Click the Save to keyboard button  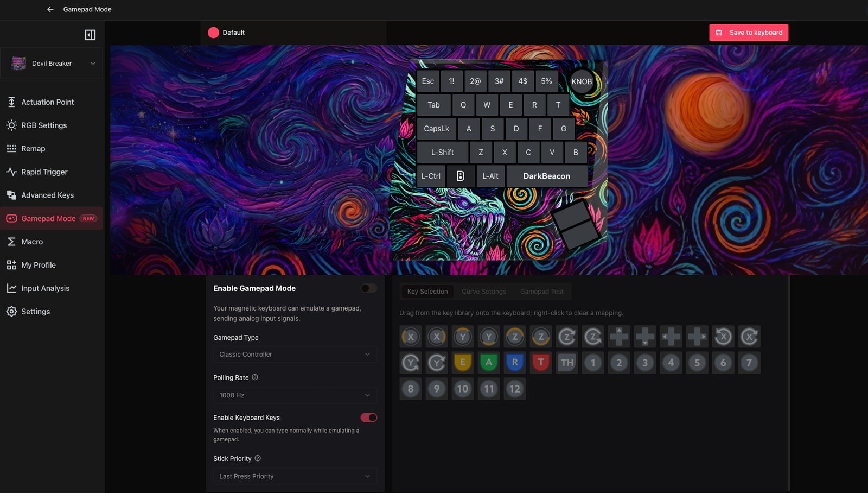coord(749,33)
